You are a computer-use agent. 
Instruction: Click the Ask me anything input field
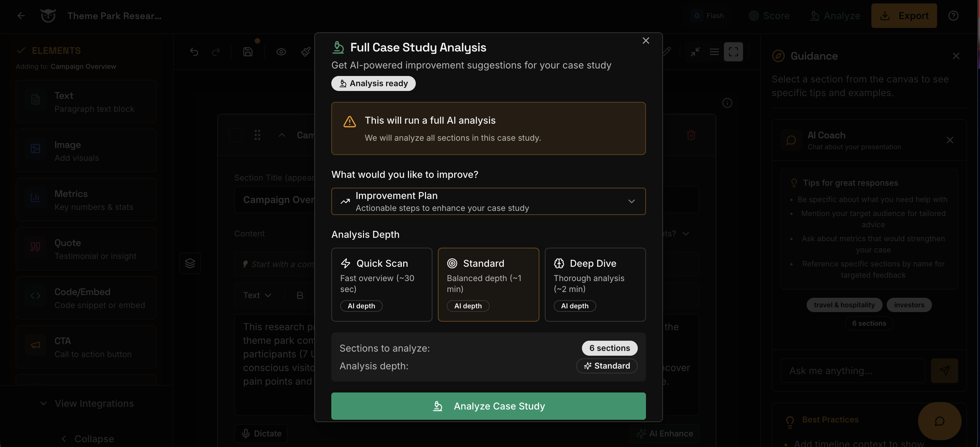click(852, 370)
